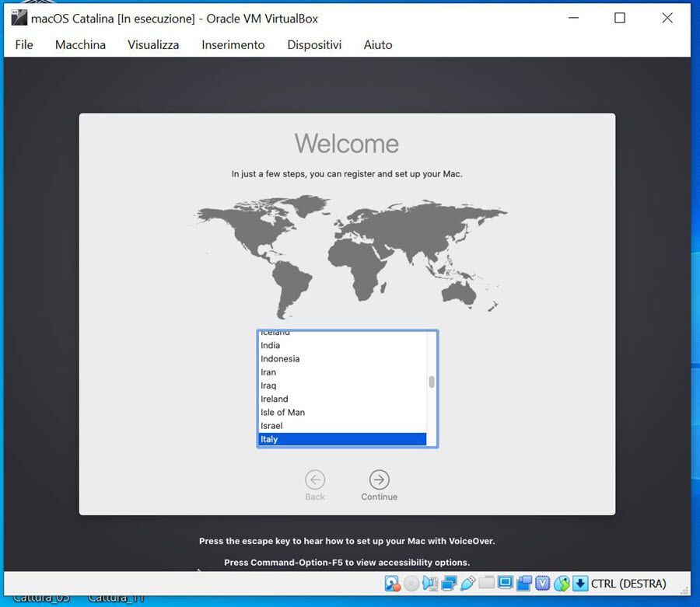Click the virtualization features chip icon
700x607 pixels.
pyautogui.click(x=541, y=583)
